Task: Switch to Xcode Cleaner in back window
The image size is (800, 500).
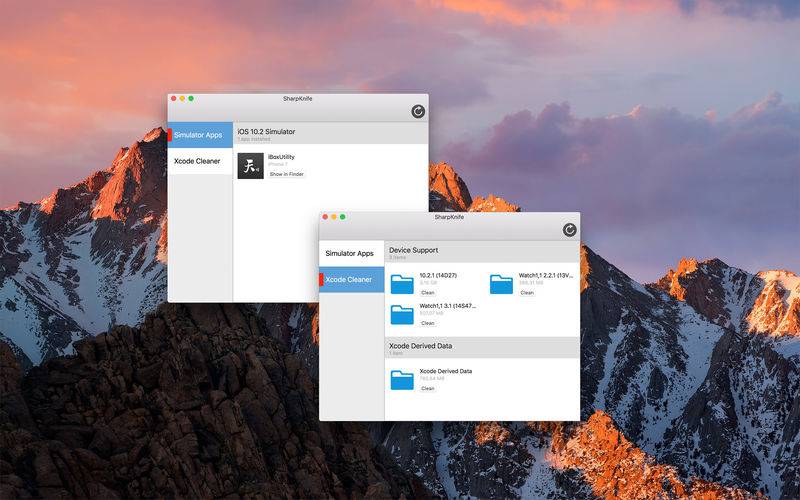Action: pos(200,161)
